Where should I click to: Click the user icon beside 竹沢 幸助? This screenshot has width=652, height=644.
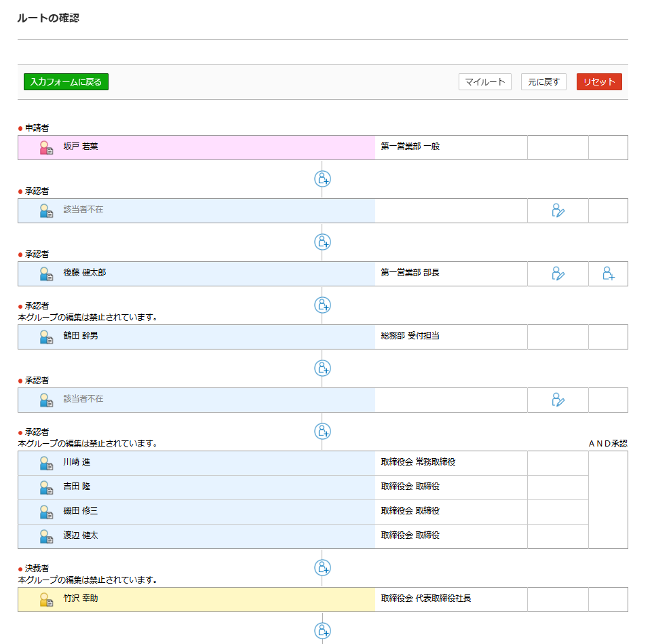pyautogui.click(x=46, y=599)
